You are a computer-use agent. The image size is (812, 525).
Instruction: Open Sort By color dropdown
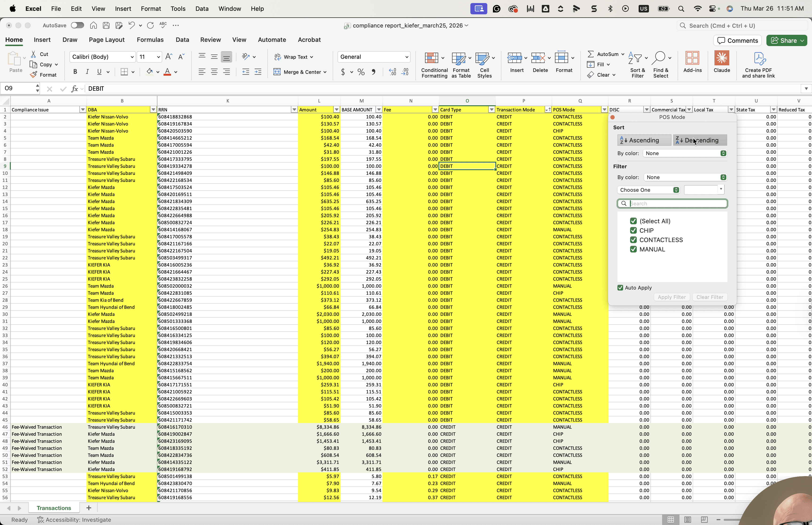tap(685, 153)
